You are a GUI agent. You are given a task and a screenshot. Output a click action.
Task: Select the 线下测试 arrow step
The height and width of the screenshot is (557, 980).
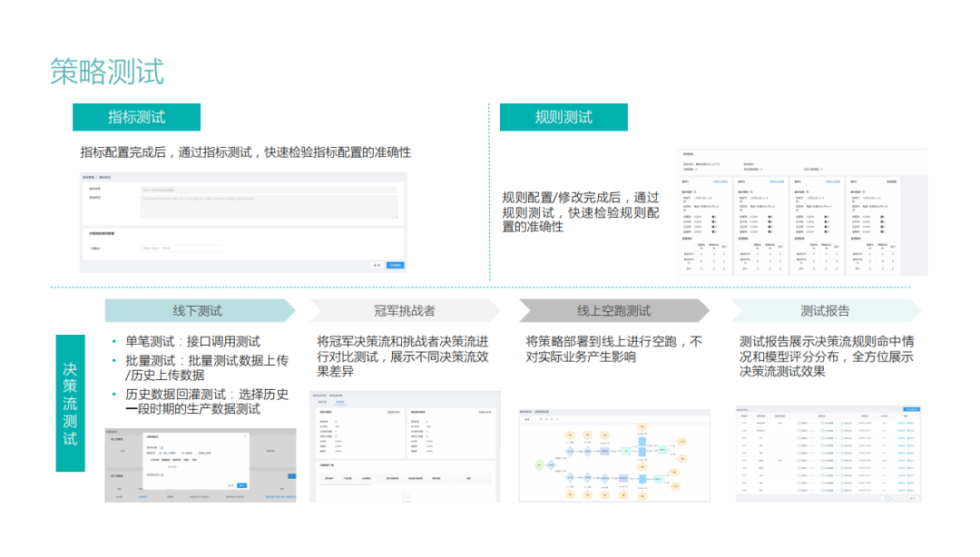tap(200, 310)
